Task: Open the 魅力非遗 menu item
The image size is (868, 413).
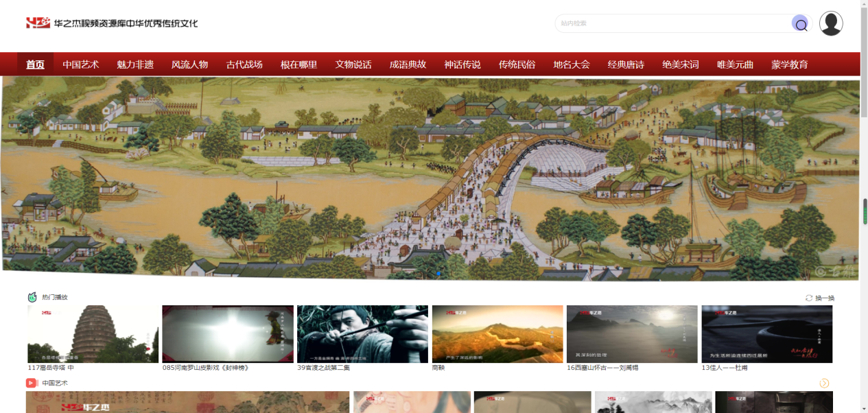Action: (x=135, y=64)
